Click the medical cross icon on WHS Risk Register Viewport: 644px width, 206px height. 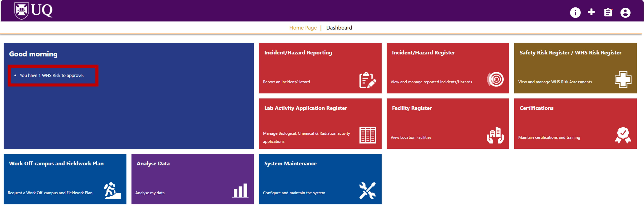[x=623, y=80]
